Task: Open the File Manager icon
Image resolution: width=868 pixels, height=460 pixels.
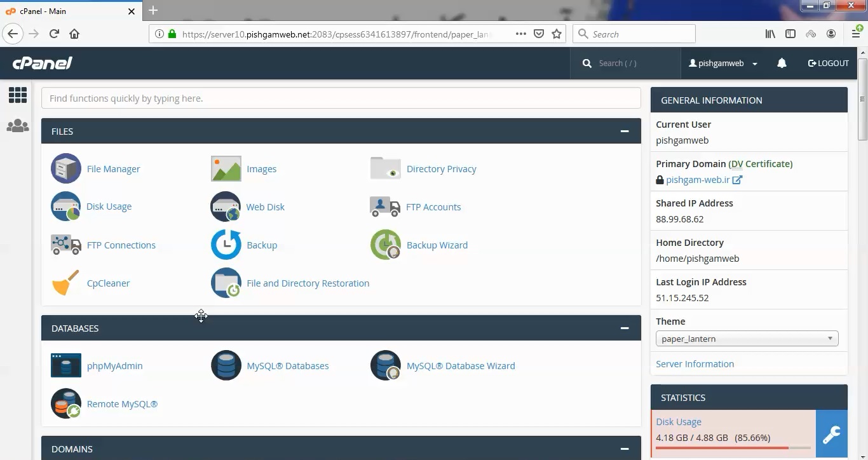Action: pos(65,168)
